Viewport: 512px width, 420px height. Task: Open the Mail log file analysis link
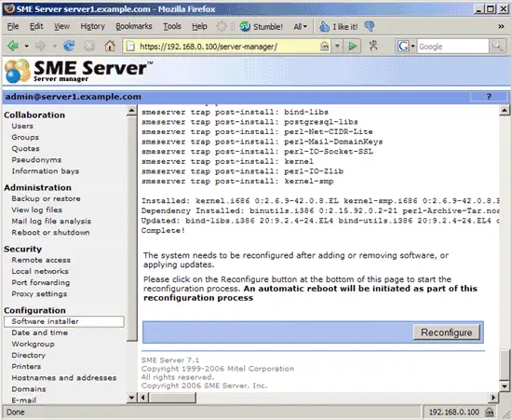click(x=51, y=221)
